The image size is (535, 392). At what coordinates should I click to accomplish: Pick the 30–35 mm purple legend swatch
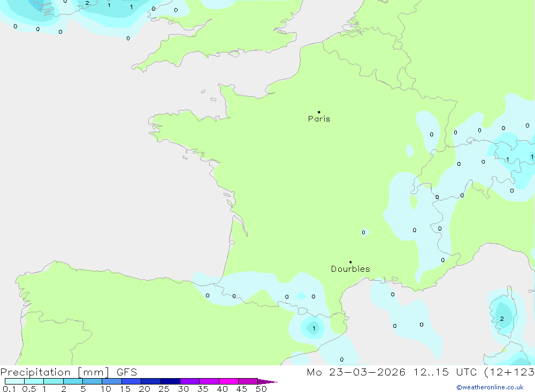point(190,381)
